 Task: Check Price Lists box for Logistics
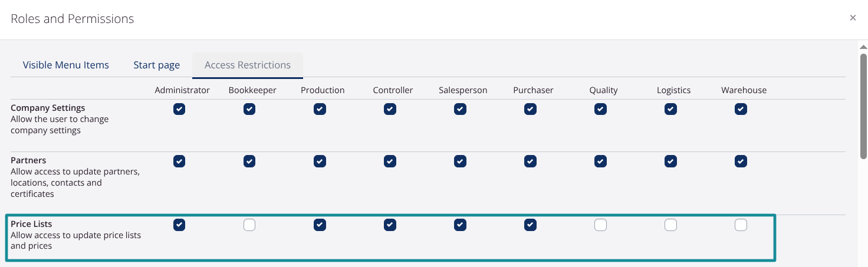coord(670,225)
